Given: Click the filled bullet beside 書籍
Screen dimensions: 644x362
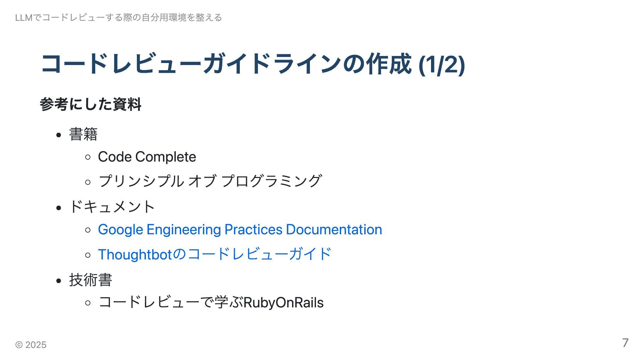Looking at the screenshot, I should click(x=59, y=135).
